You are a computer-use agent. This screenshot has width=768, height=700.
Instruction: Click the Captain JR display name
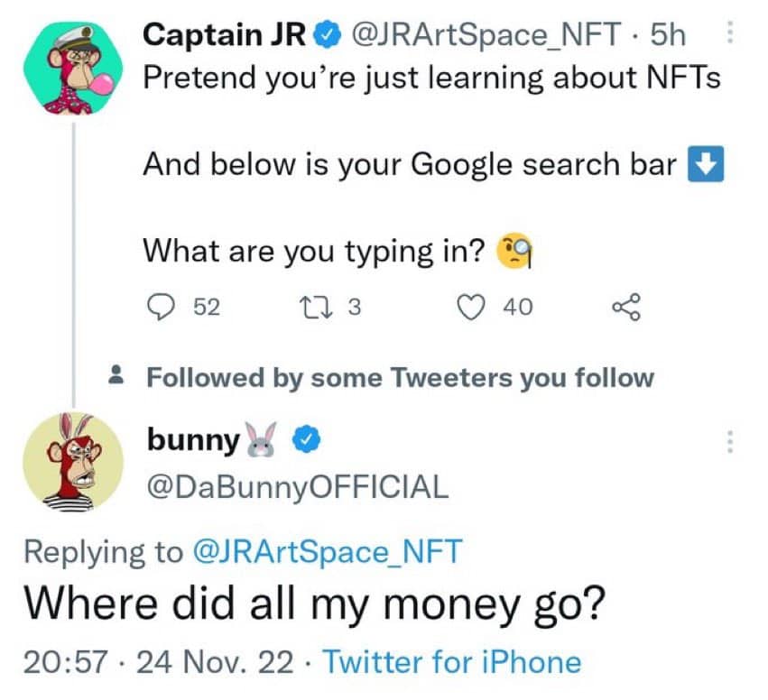(x=226, y=36)
